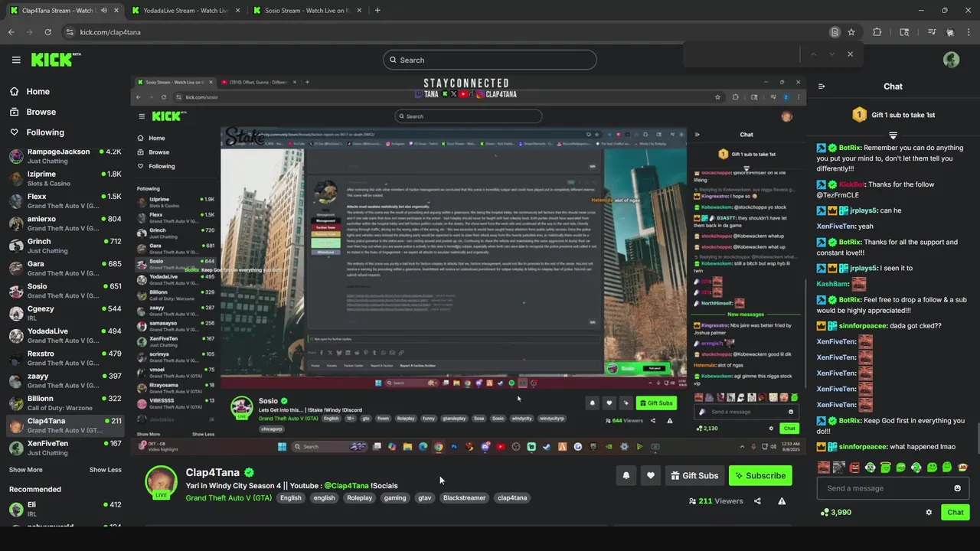
Task: Mute the Clap4Tana tab audio icon
Action: [104, 11]
